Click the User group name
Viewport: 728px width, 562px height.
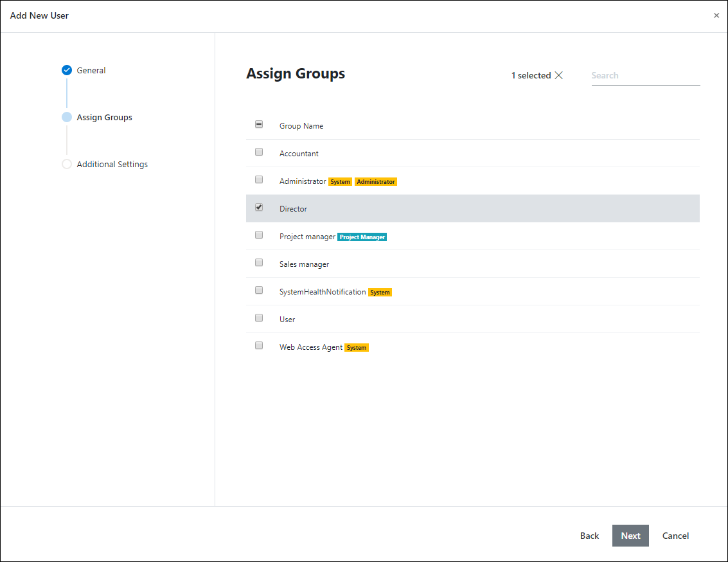click(287, 320)
